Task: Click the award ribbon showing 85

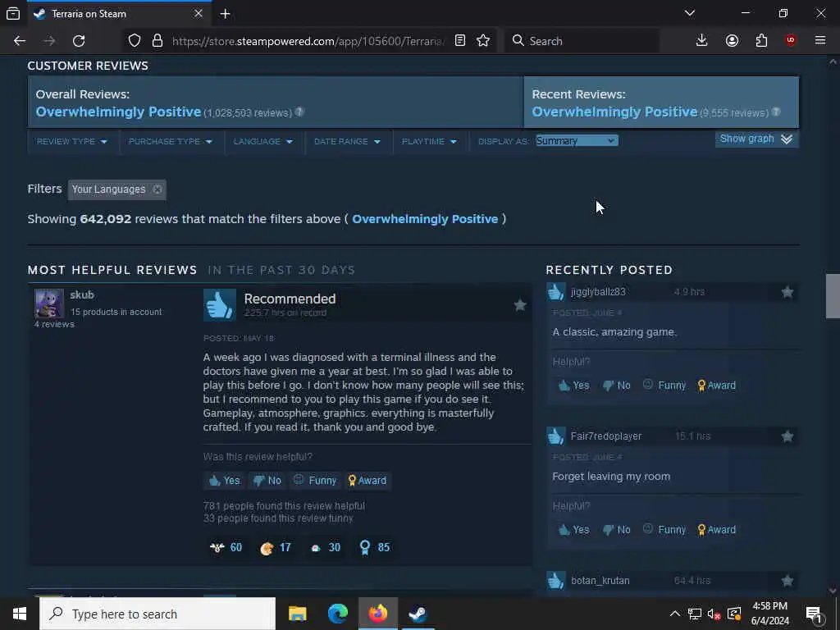Action: tap(365, 547)
